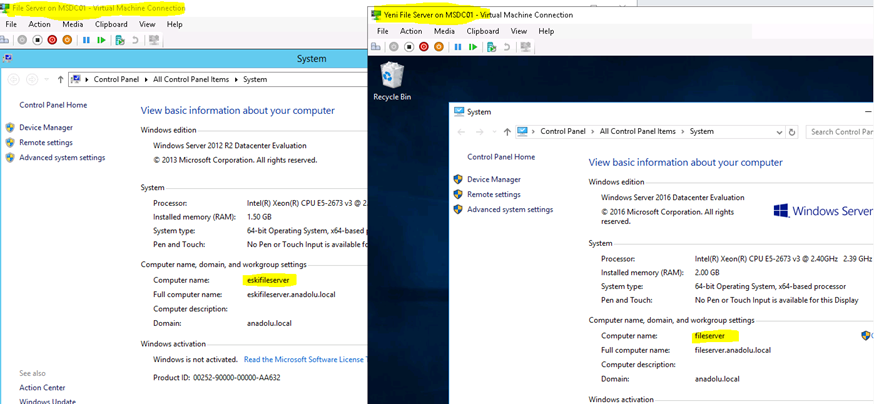Open Advanced system settings in Server 2016 window
This screenshot has width=874, height=404.
coord(510,210)
